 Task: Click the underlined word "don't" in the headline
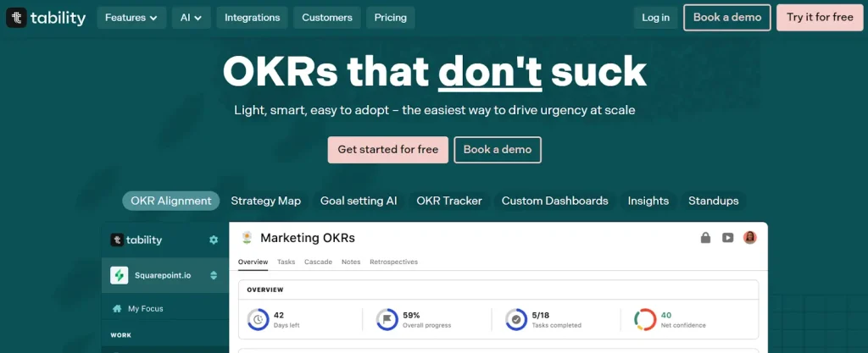(490, 72)
